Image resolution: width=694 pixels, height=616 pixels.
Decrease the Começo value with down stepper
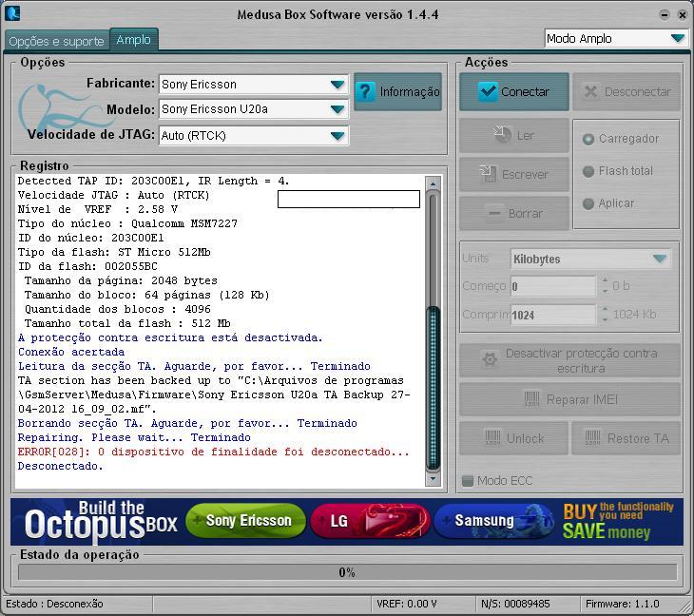605,292
